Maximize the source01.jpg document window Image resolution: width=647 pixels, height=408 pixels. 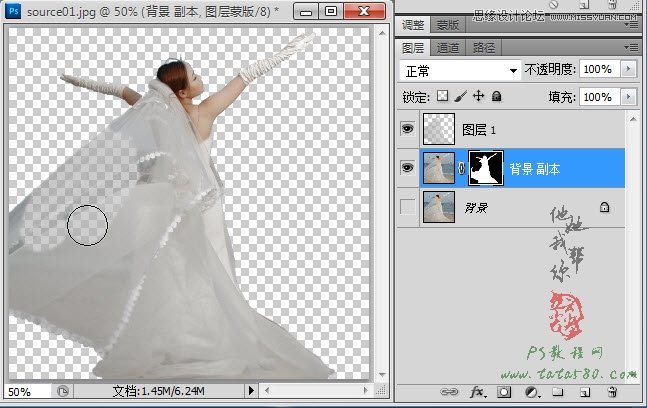(331, 11)
